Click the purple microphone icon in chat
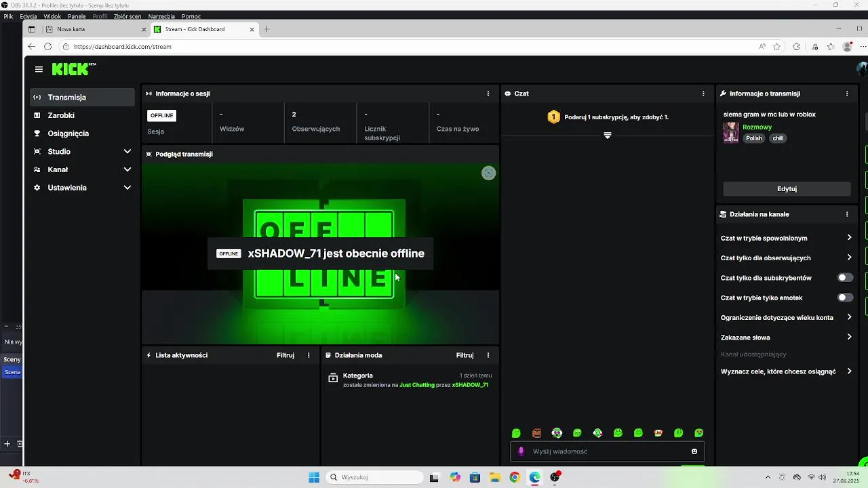The width and height of the screenshot is (868, 488). click(x=521, y=451)
